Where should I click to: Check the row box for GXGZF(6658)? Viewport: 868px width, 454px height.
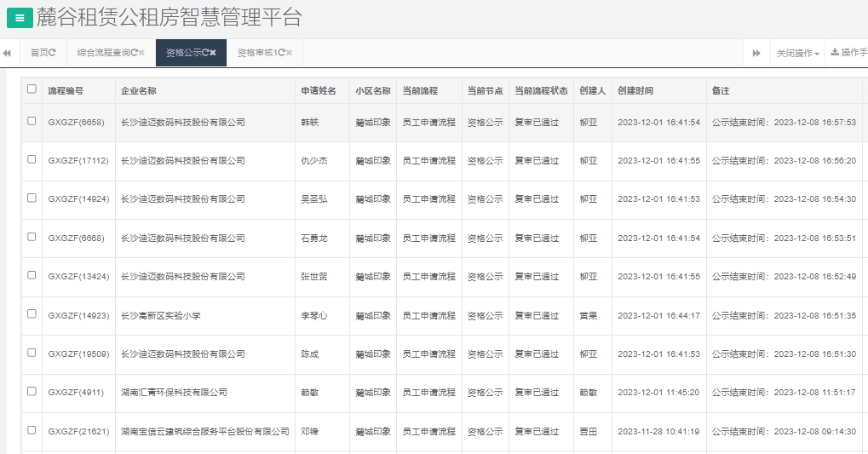(32, 121)
